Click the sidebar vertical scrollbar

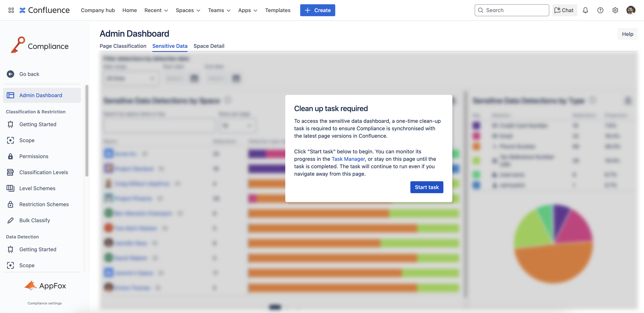pyautogui.click(x=87, y=131)
